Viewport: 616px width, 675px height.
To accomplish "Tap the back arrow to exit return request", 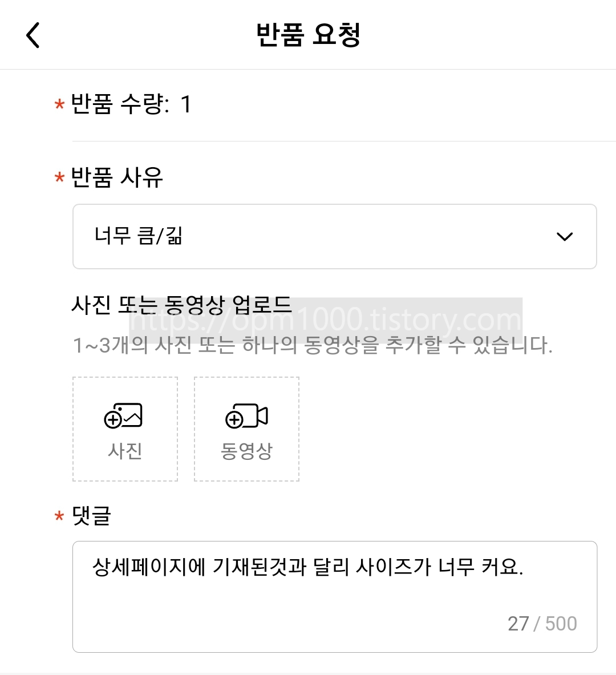I will click(x=33, y=35).
